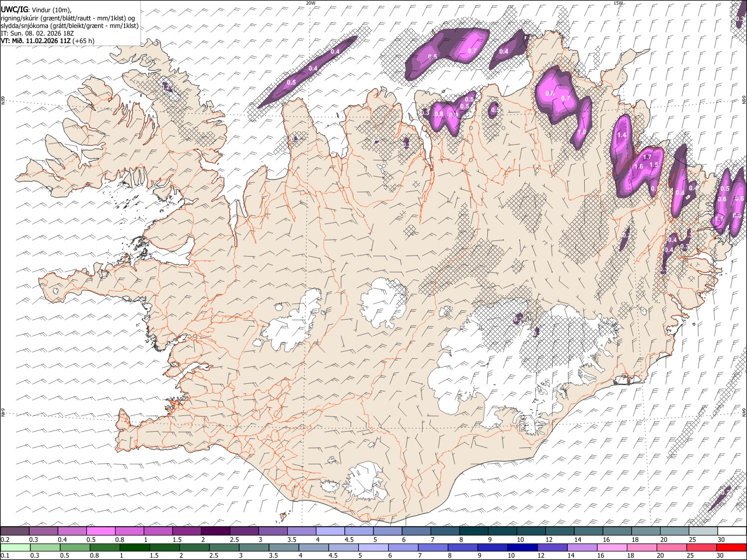This screenshot has height=560, width=747.
Task: Click the gray-teal 3 swatch in bottom legend row
Action: pos(254,547)
